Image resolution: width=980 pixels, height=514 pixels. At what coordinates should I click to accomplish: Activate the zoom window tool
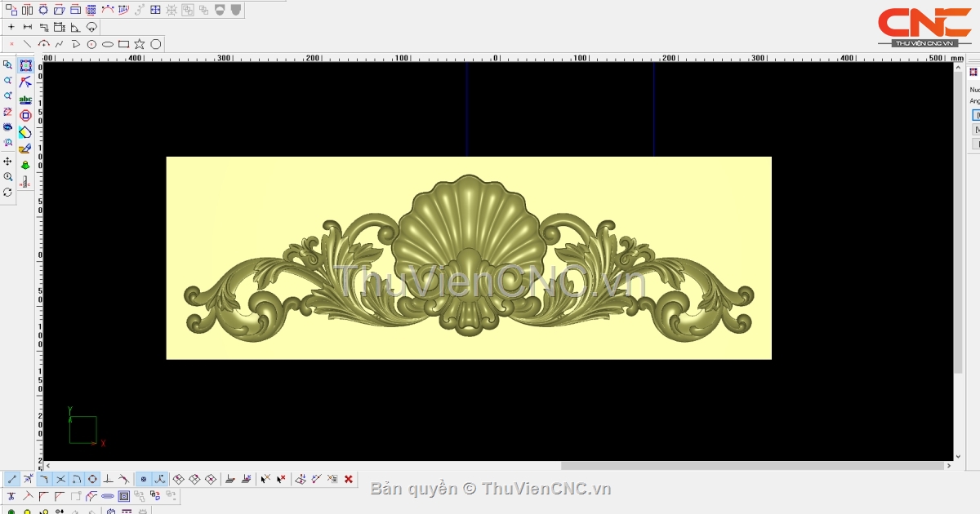(x=7, y=64)
